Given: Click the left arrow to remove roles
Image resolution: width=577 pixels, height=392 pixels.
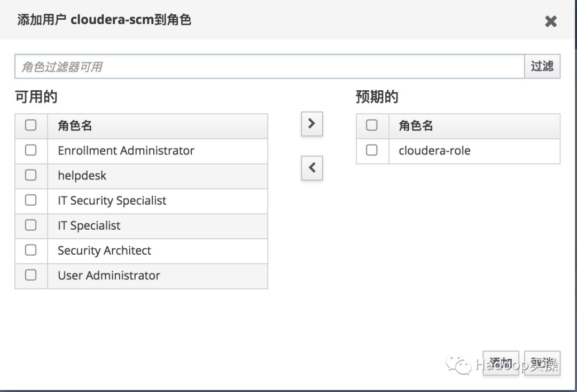Looking at the screenshot, I should [312, 168].
